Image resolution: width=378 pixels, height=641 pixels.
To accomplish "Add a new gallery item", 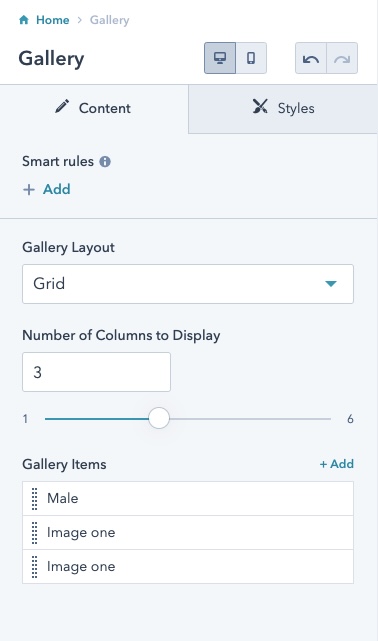I will 336,464.
